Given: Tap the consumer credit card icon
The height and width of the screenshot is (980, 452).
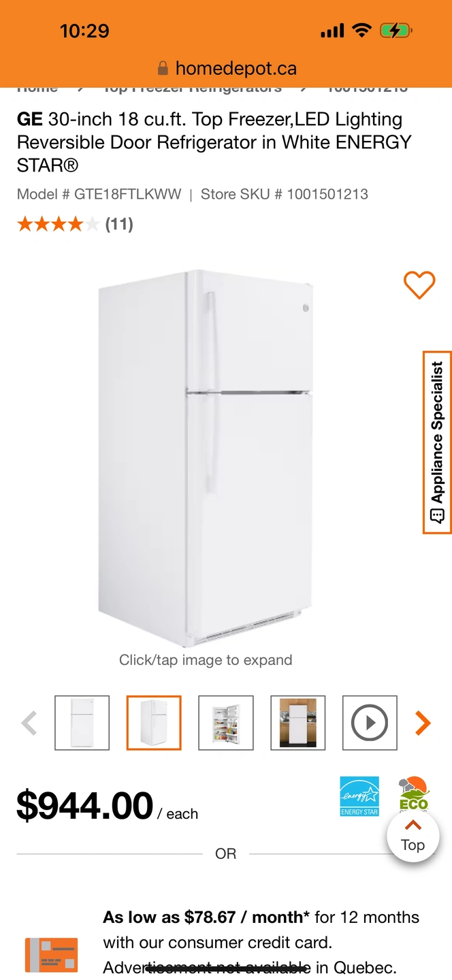Looking at the screenshot, I should (x=51, y=955).
